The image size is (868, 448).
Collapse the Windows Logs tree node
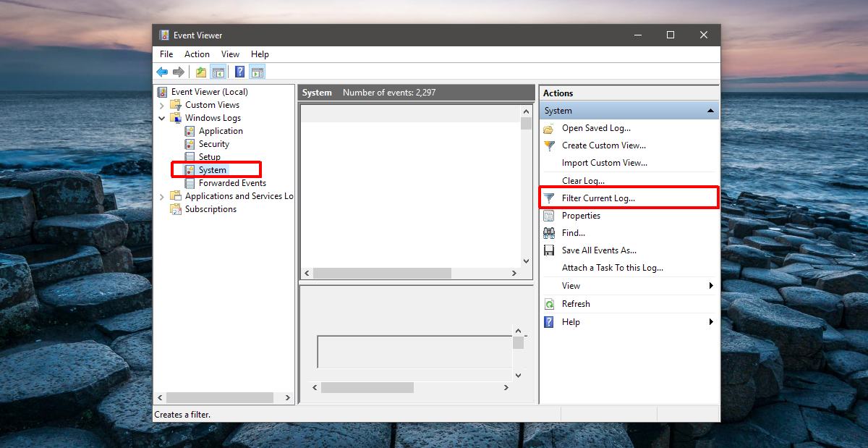[x=162, y=118]
